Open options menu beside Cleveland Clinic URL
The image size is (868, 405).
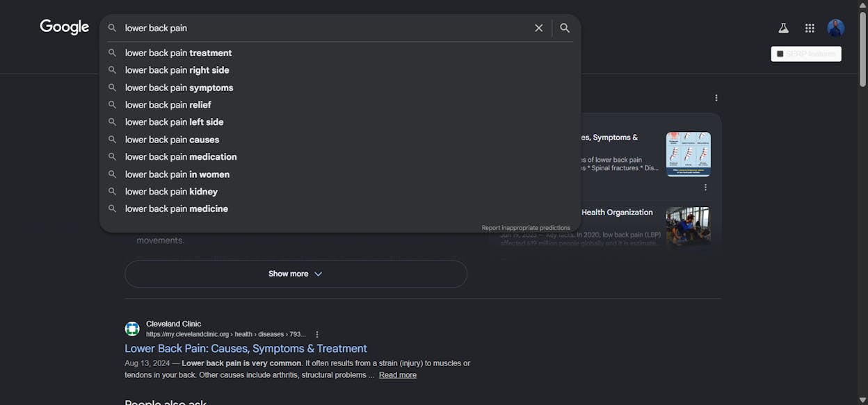pyautogui.click(x=317, y=334)
